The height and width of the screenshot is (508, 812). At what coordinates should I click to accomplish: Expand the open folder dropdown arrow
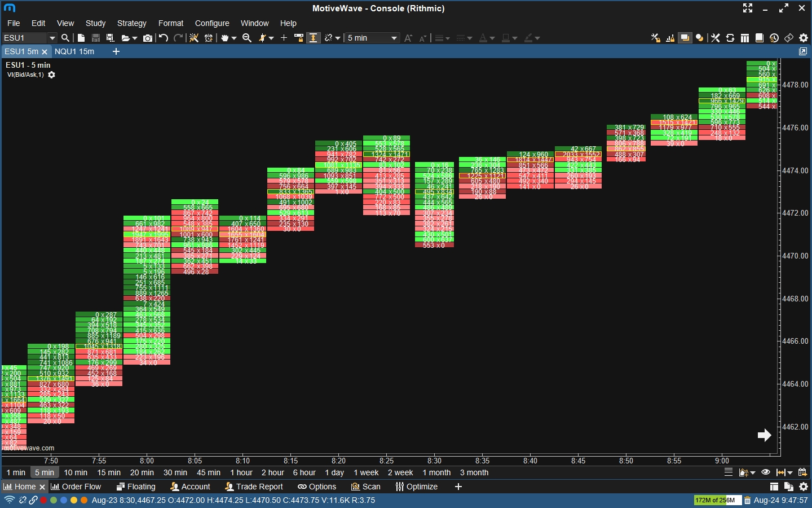click(x=134, y=38)
